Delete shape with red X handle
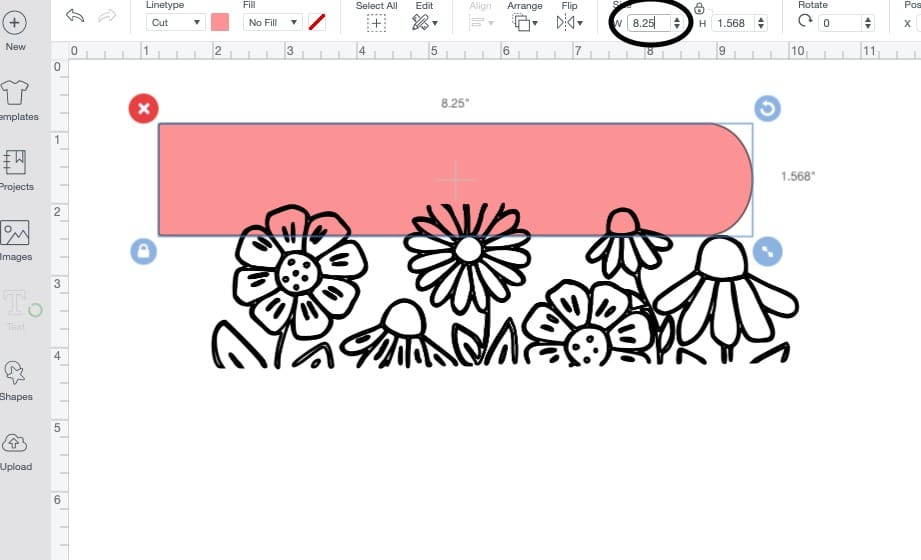The image size is (921, 560). pyautogui.click(x=143, y=109)
